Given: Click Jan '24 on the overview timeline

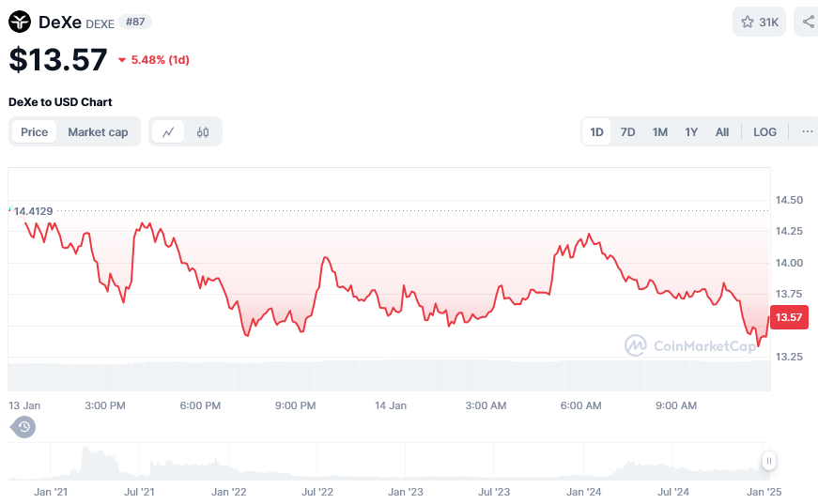Looking at the screenshot, I should (584, 492).
